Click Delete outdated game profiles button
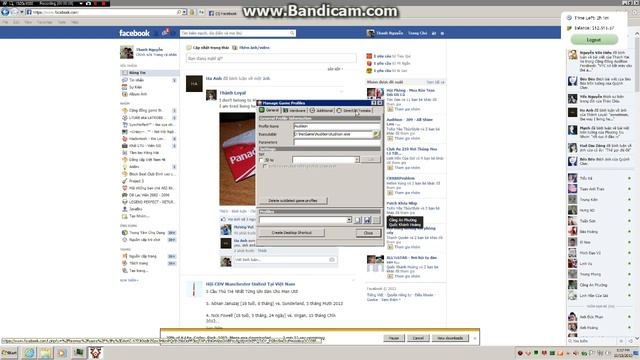This screenshot has height=360, width=640. click(293, 200)
